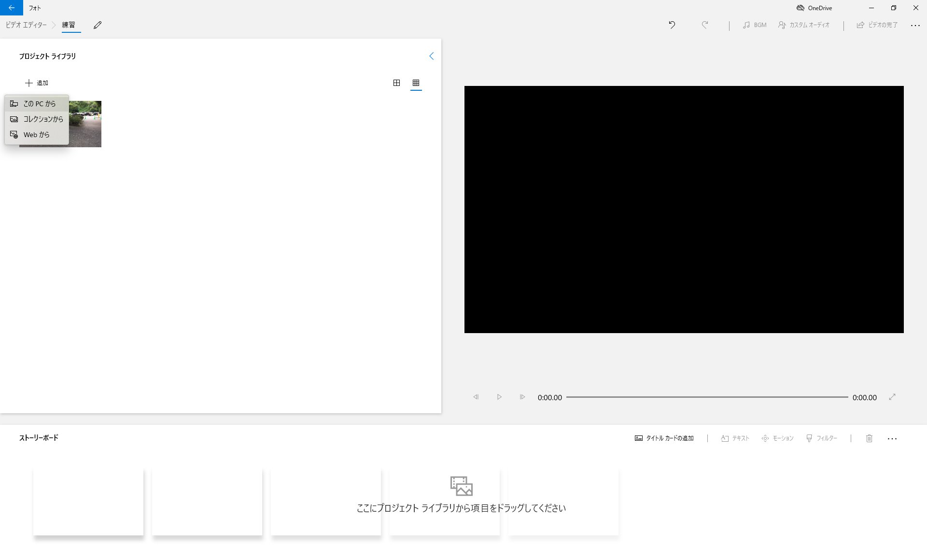Click ビデオの完了 to finish the video
The height and width of the screenshot is (560, 927).
coord(877,25)
